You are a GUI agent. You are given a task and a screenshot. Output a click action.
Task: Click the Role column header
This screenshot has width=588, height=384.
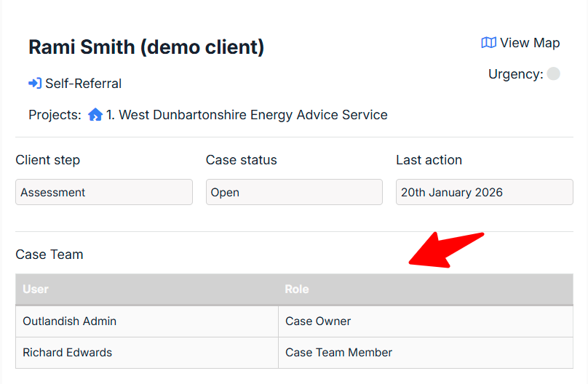click(297, 289)
